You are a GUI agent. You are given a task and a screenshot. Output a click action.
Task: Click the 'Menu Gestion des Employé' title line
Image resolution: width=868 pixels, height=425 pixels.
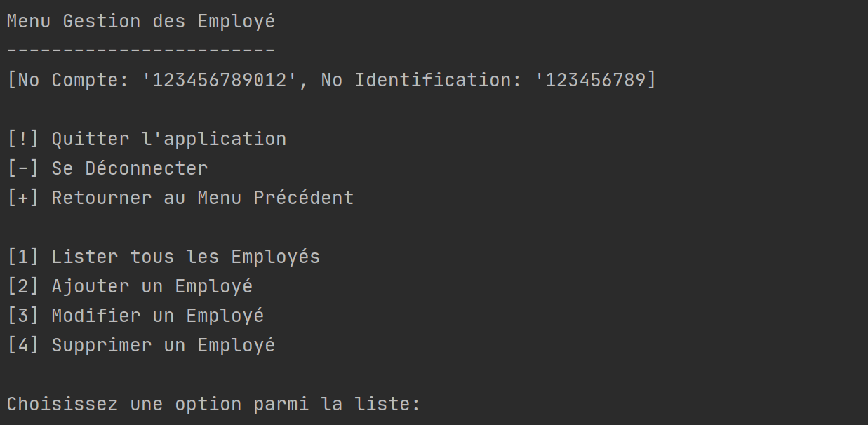click(141, 22)
